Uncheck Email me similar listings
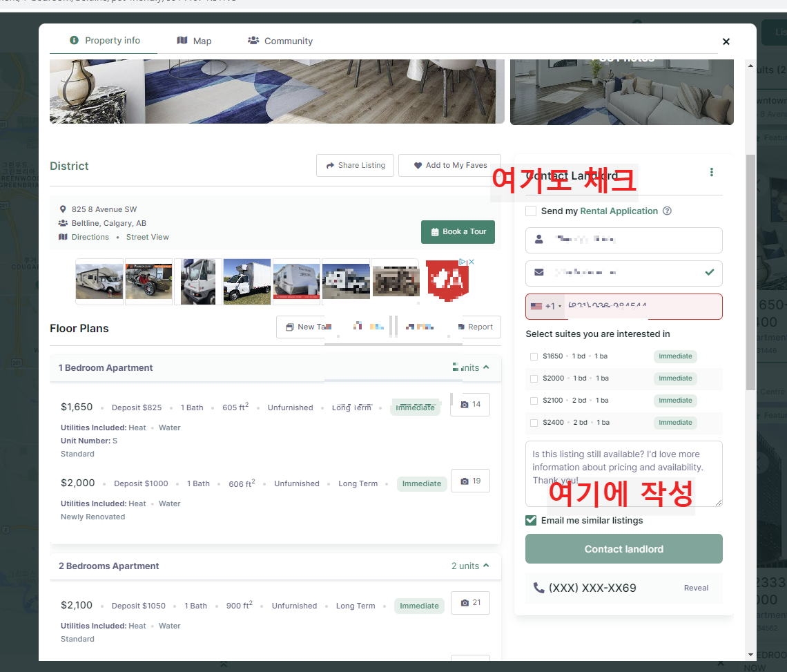Screen dimensions: 787x672 (x=530, y=520)
